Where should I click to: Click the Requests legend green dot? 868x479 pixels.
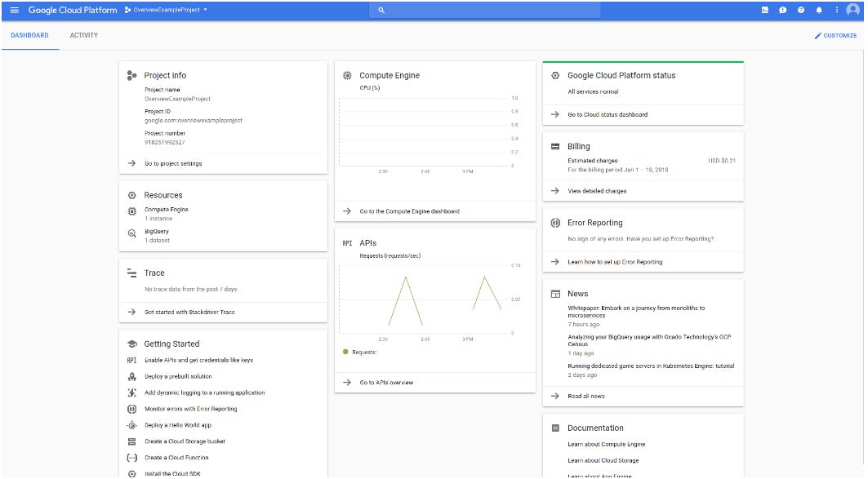pos(345,352)
